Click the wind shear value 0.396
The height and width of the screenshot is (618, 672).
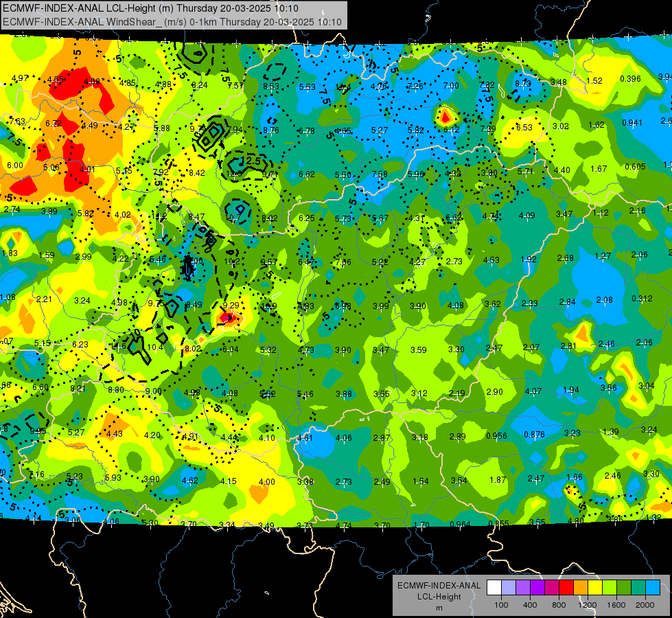[630, 79]
